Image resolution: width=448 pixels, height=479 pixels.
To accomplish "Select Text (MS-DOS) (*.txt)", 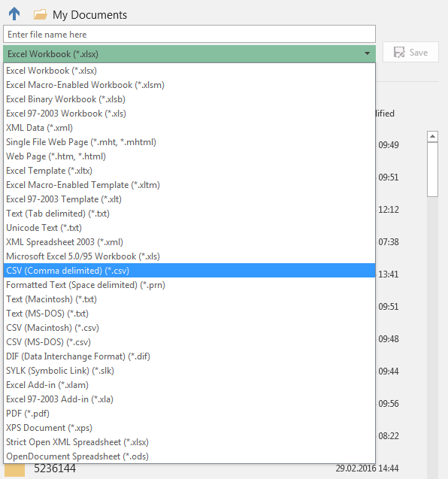I will pos(189,314).
